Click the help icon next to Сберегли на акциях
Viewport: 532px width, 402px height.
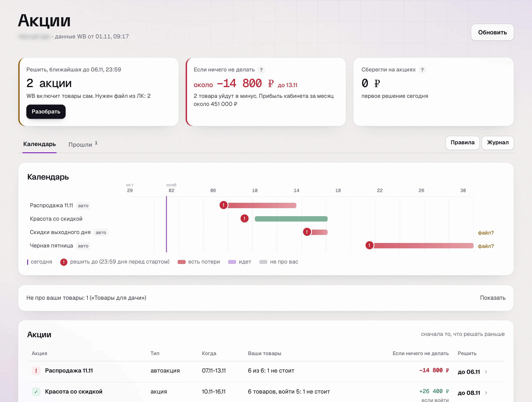pos(422,70)
